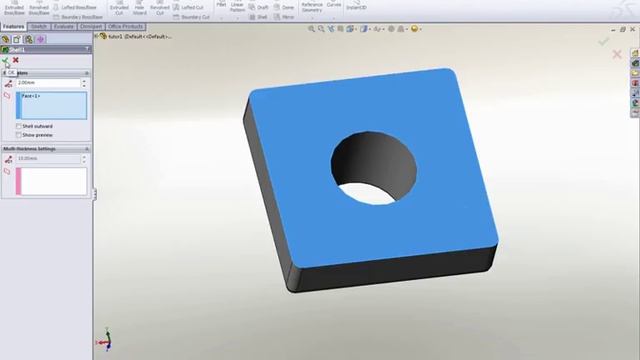640x360 pixels.
Task: Click the Instant3D tool
Action: pos(356,6)
